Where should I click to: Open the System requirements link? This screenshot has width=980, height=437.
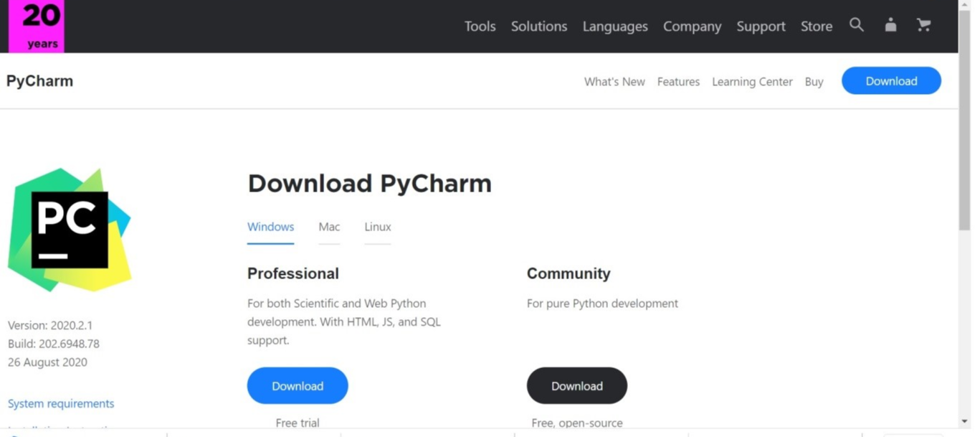click(61, 403)
